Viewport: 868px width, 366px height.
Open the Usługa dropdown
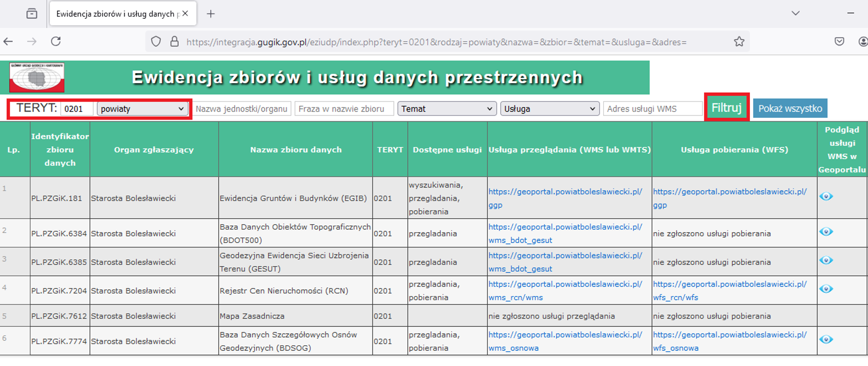[550, 109]
